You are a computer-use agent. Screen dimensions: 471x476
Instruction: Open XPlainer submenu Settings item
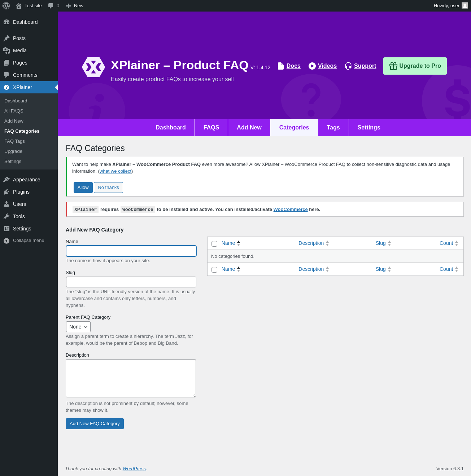[13, 162]
